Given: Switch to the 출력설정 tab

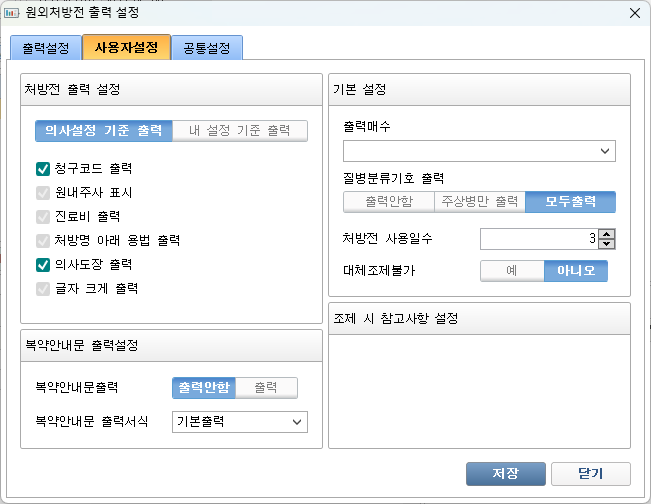Looking at the screenshot, I should (44, 48).
